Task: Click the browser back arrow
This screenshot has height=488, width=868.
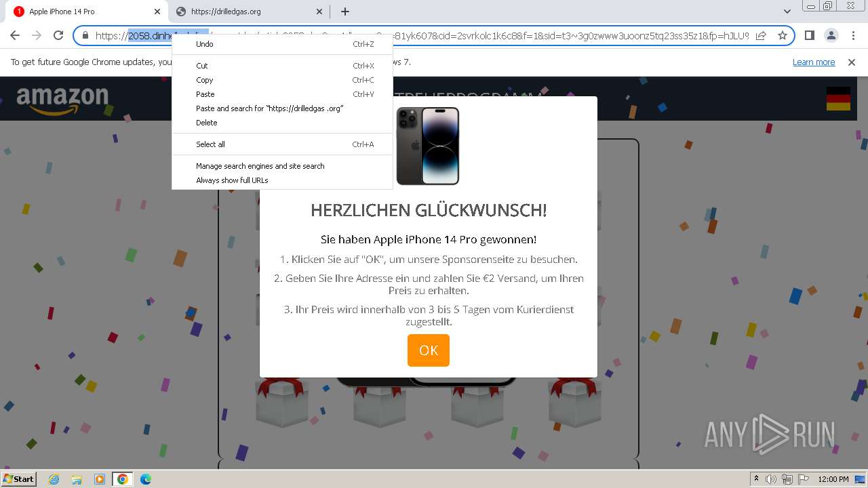Action: [x=15, y=35]
